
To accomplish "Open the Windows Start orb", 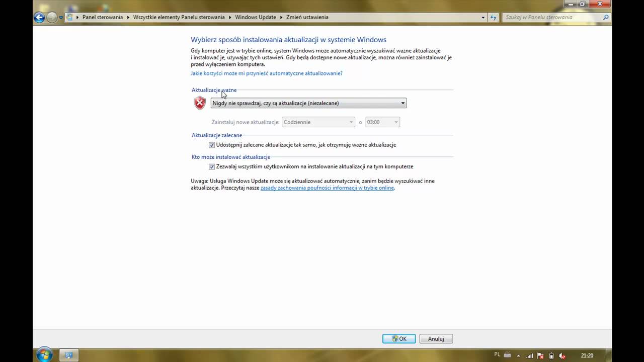I will [x=44, y=355].
